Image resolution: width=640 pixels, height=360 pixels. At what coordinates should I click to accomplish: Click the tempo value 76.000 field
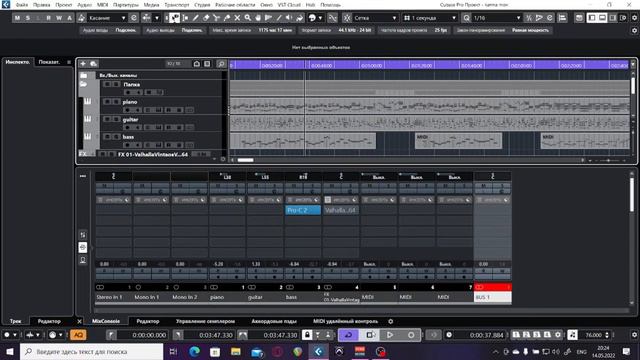click(594, 335)
